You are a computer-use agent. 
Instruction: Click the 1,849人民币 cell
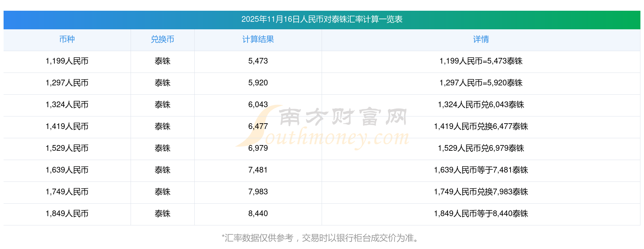point(67,214)
